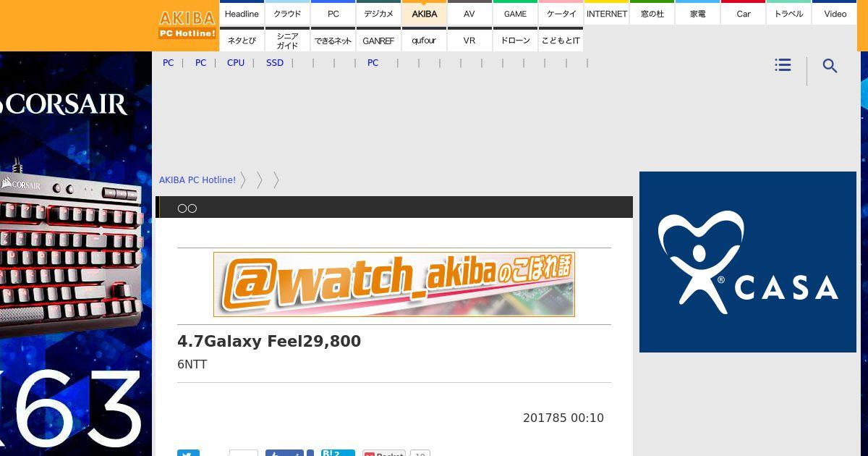Screen dimensions: 868x456
Task: Open the VR tab
Action: [x=469, y=40]
